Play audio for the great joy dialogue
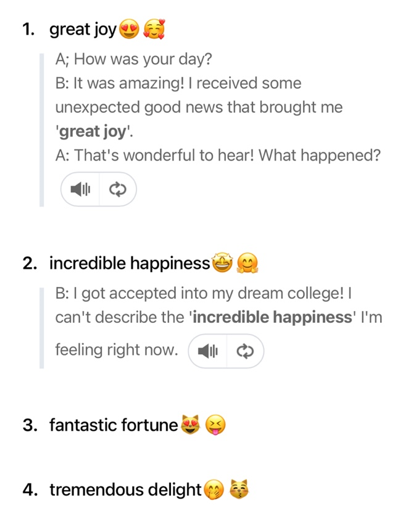411x532 pixels. click(x=80, y=189)
